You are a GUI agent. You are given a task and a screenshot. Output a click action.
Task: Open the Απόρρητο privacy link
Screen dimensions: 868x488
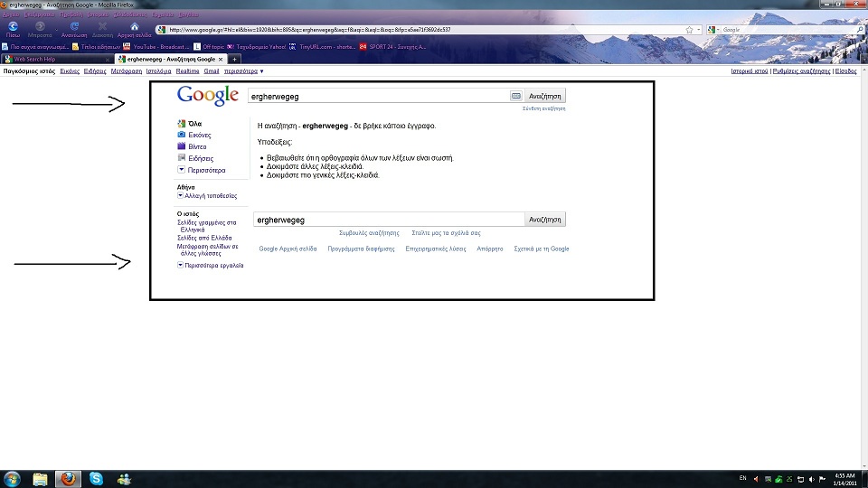490,249
